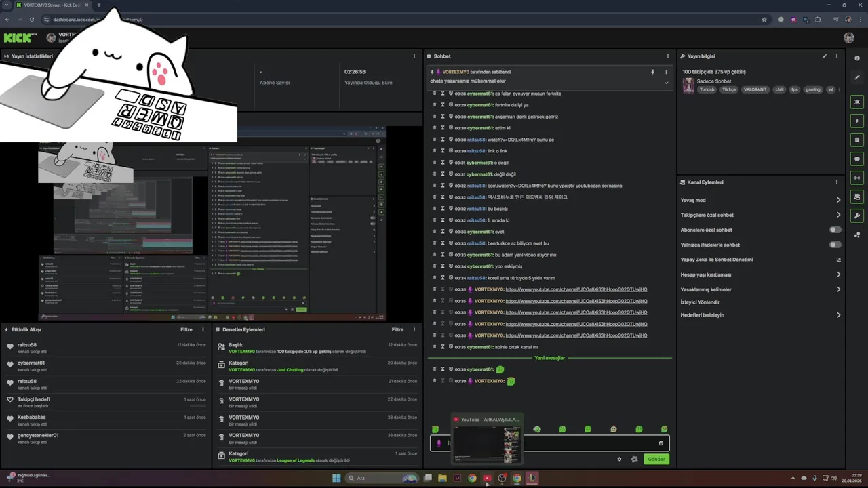
Task: Toggle Yalnızca ifadelerle sohbet switch
Action: click(835, 245)
